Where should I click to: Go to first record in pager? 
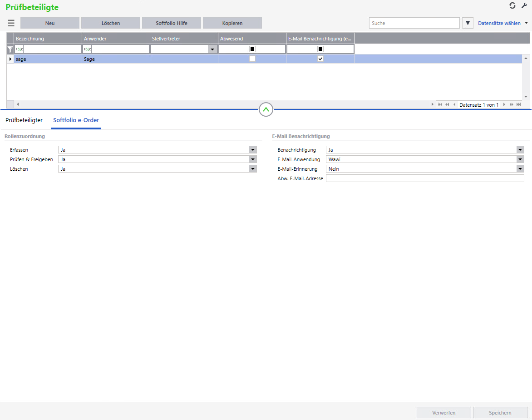point(440,105)
